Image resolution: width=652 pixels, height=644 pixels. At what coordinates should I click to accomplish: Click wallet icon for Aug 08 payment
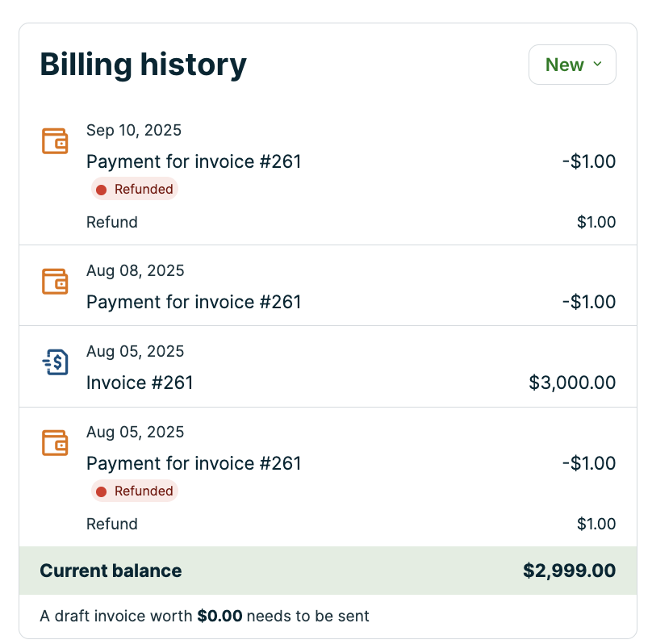click(x=55, y=281)
